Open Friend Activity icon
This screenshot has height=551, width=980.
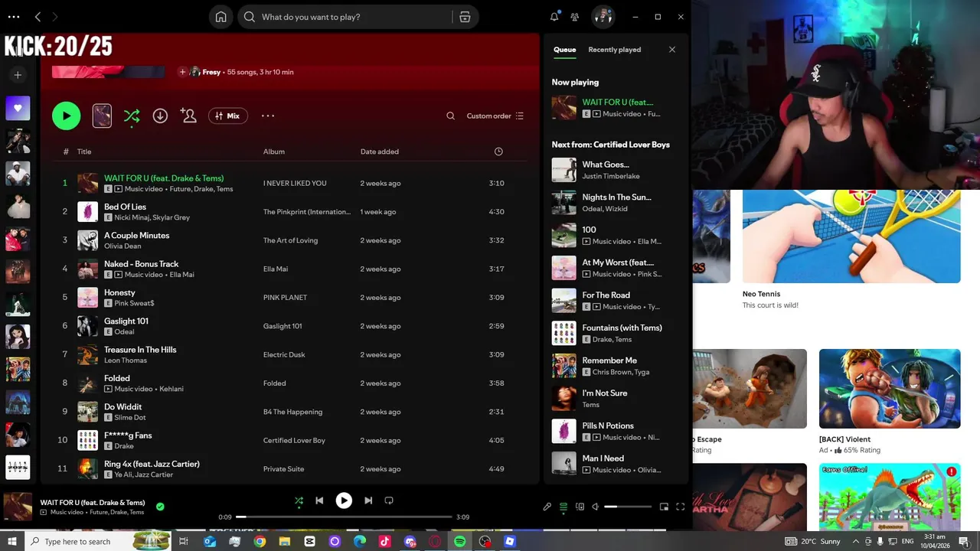pos(575,17)
